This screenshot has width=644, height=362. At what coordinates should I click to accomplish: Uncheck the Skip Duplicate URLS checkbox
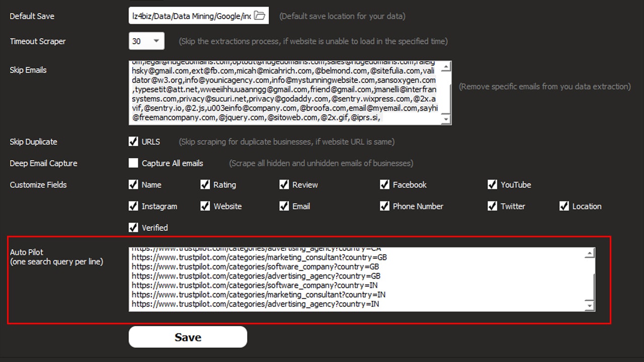tap(133, 141)
